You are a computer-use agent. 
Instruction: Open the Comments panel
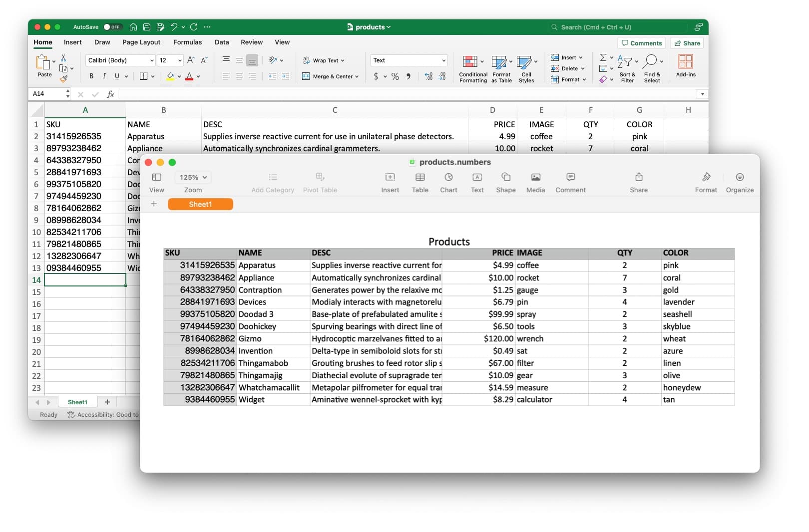click(x=641, y=43)
